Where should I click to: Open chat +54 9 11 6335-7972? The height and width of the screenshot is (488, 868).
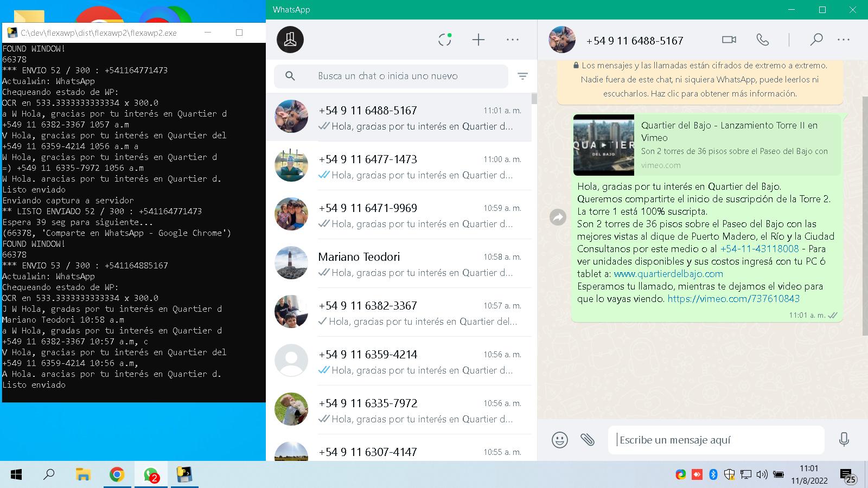click(x=399, y=410)
